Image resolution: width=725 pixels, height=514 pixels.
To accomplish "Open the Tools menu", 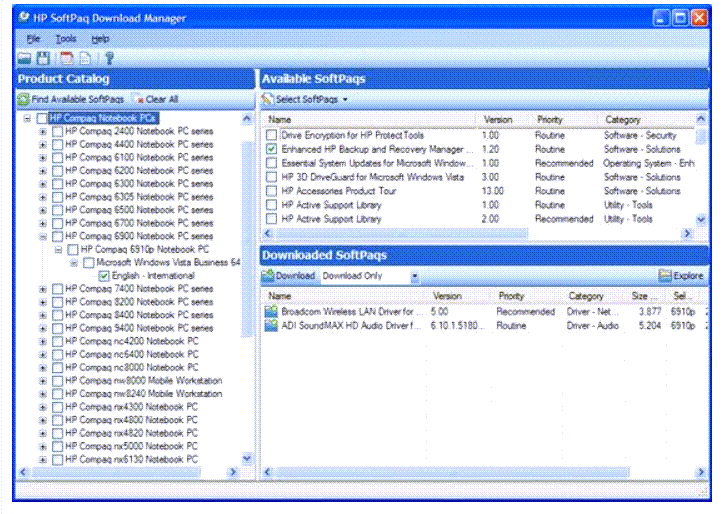I will click(66, 39).
